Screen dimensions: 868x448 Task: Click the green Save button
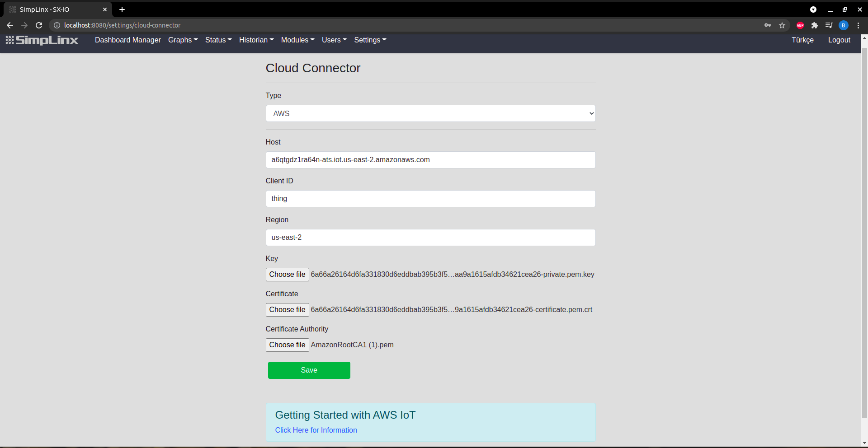pyautogui.click(x=309, y=370)
